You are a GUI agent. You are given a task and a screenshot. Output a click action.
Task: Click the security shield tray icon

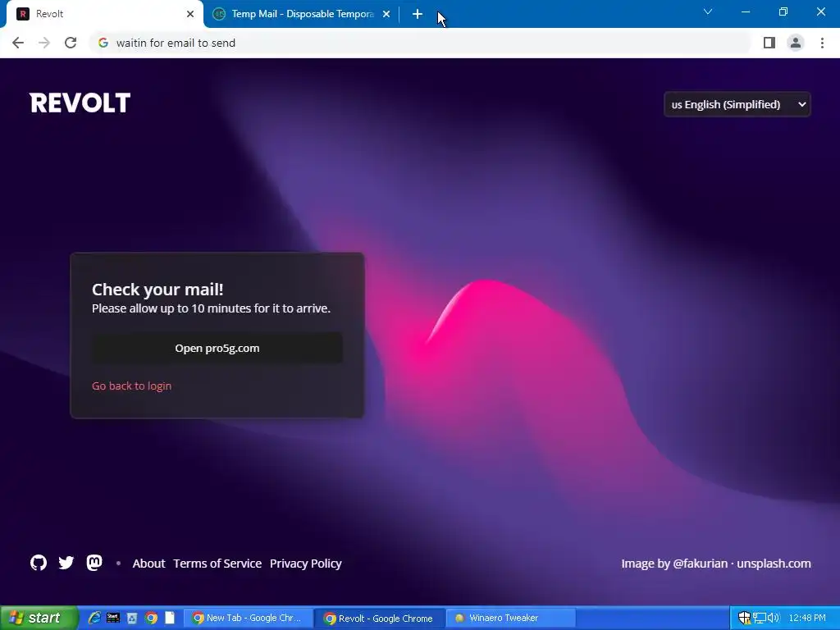744,618
